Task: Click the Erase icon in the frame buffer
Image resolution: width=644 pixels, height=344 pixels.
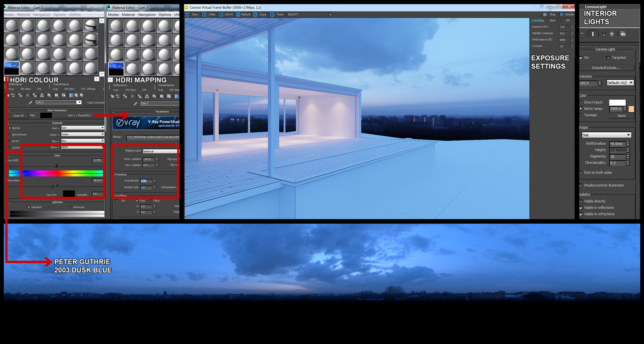Action: click(x=255, y=14)
